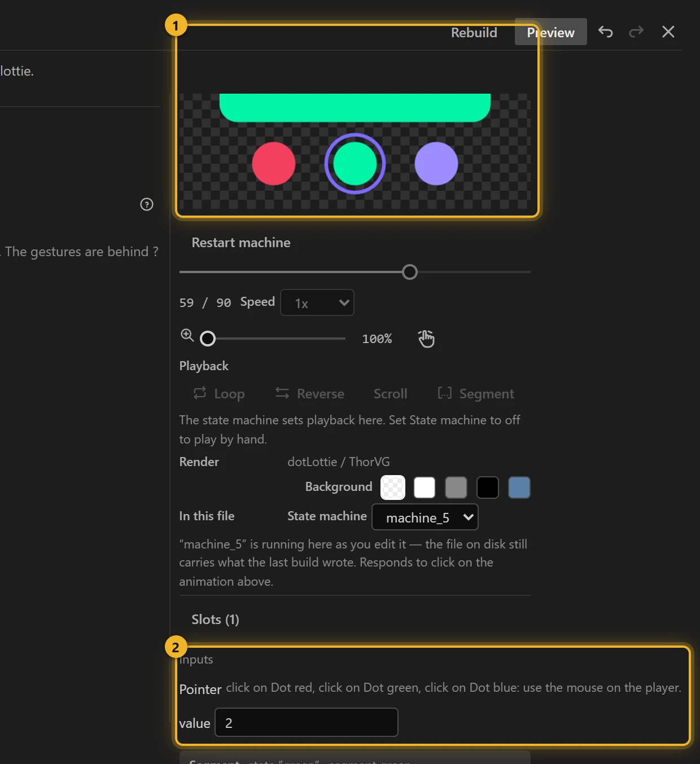Click the zoom level slider handle

(x=208, y=339)
